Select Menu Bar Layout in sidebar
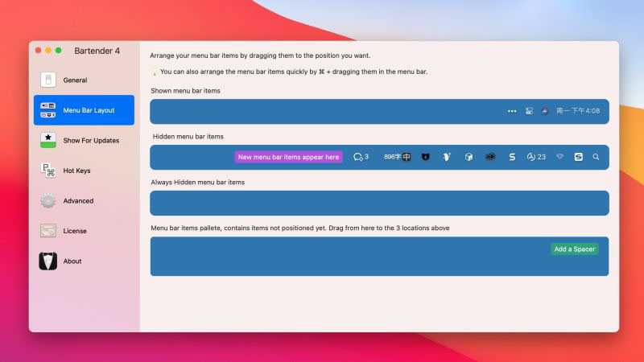Screen dimensions: 644x362 (x=84, y=110)
